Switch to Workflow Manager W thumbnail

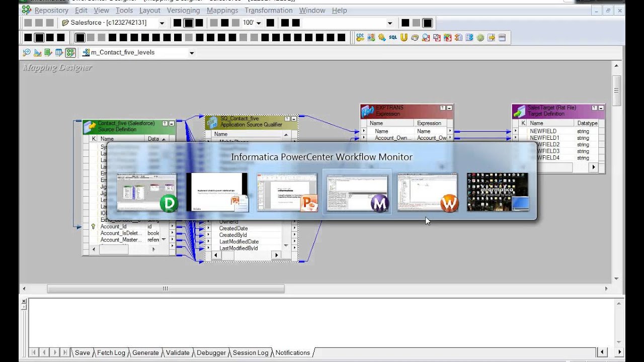(x=428, y=193)
